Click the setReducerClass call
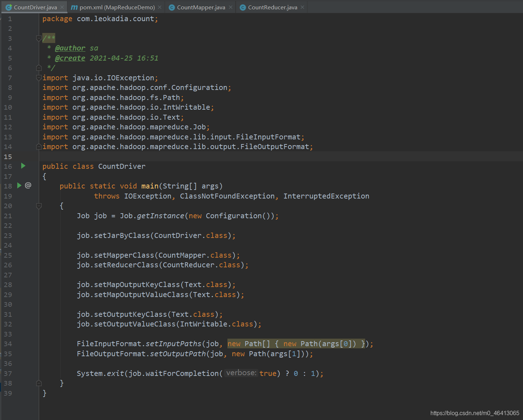This screenshot has width=523, height=420. (x=126, y=265)
